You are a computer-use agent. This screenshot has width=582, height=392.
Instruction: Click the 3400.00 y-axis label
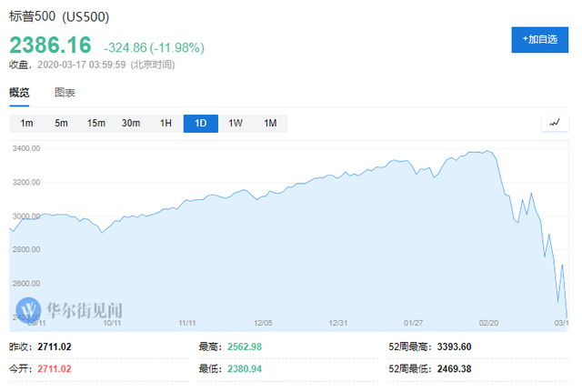[26, 148]
